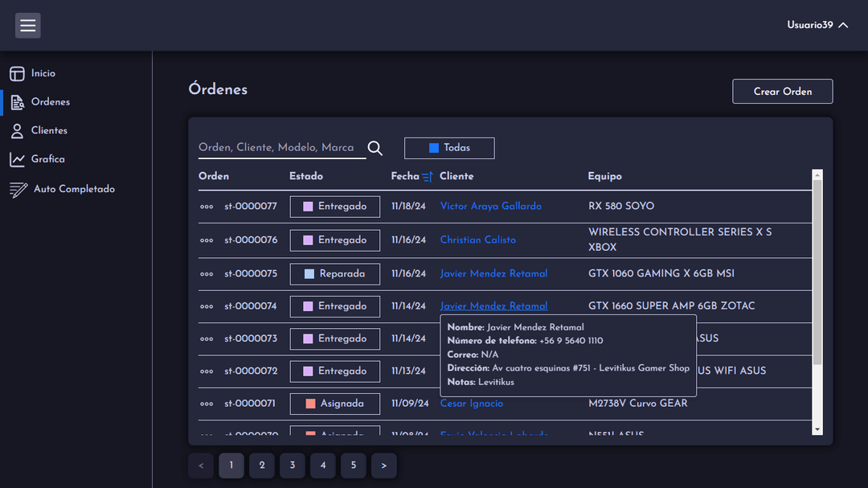Viewport: 868px width, 488px height.
Task: Select equipment GTX 1660 SUPER AMP 6GB ZOTAC
Action: [671, 306]
